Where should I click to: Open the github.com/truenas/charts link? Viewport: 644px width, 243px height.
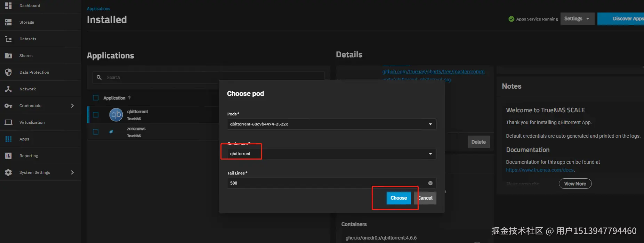433,72
